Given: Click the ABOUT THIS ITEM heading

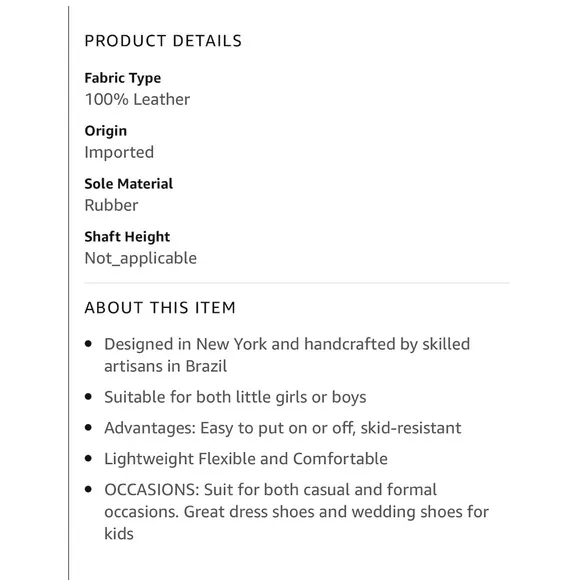Looking at the screenshot, I should click(160, 308).
